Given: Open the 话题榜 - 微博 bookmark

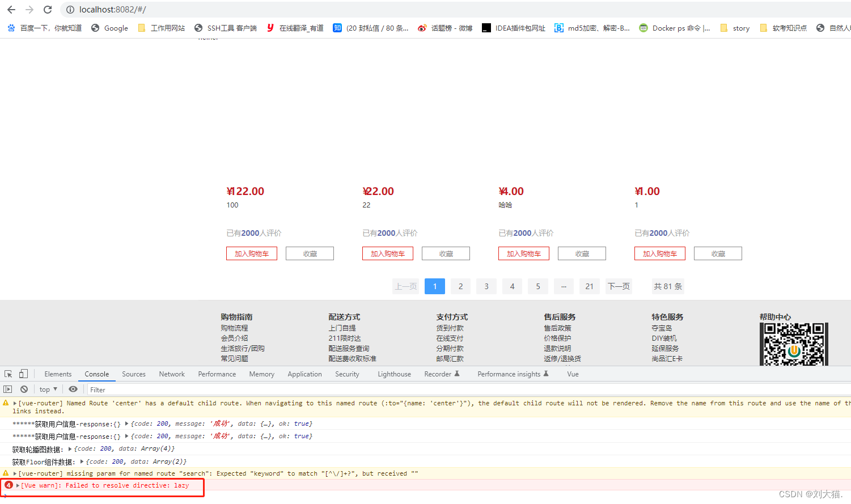Looking at the screenshot, I should [445, 28].
